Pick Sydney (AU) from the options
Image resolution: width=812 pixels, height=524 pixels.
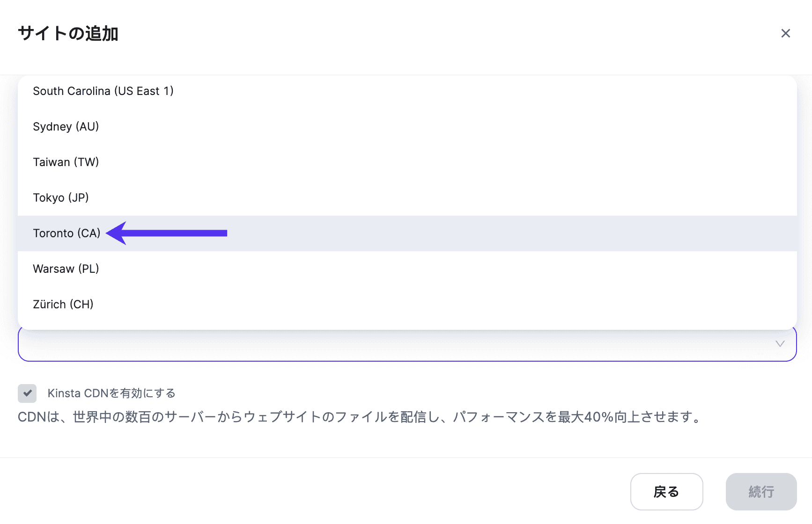(66, 126)
